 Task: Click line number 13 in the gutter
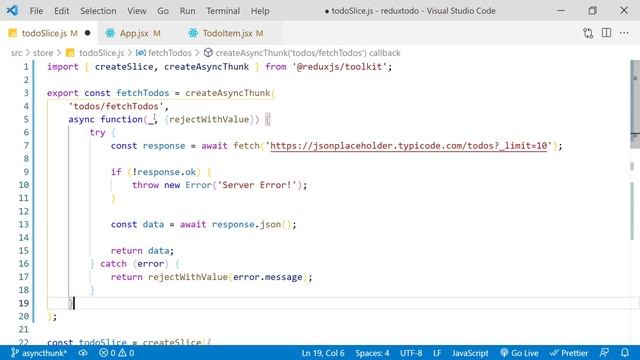tap(24, 224)
